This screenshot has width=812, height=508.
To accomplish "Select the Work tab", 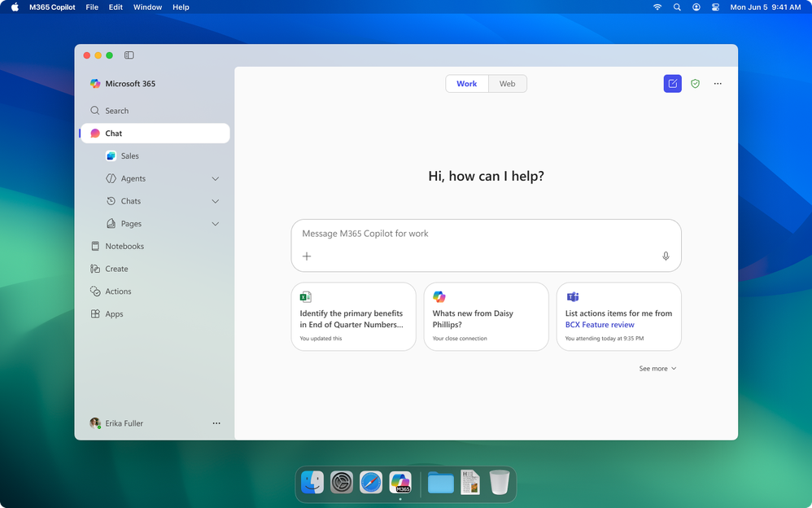I will [467, 84].
